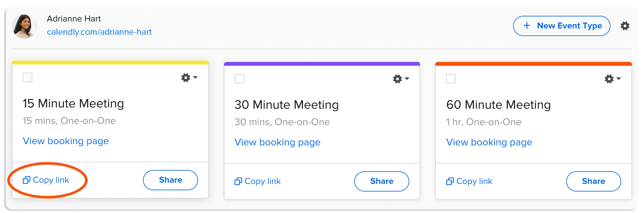Click Adrianne Hart's profile avatar
Viewport: 644px width, 213px height.
click(x=24, y=26)
